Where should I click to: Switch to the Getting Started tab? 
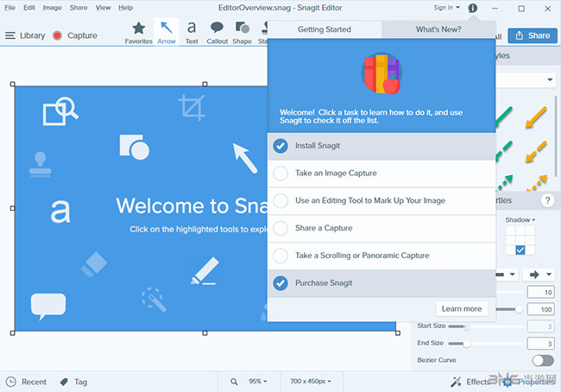point(325,29)
